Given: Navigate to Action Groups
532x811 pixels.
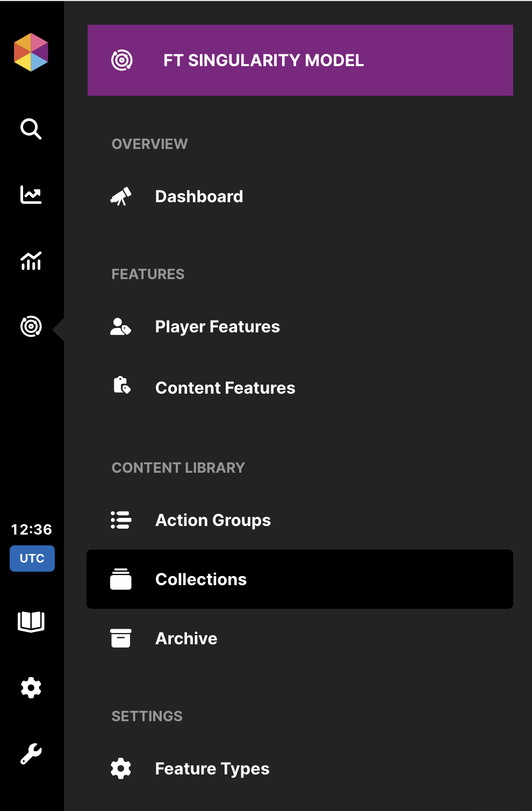Looking at the screenshot, I should 213,521.
